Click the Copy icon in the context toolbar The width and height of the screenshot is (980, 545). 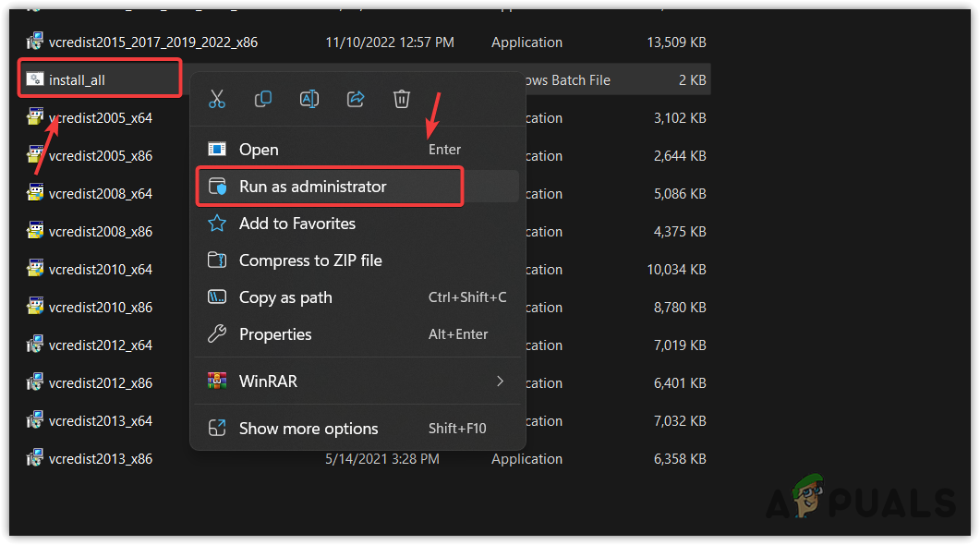(x=263, y=99)
